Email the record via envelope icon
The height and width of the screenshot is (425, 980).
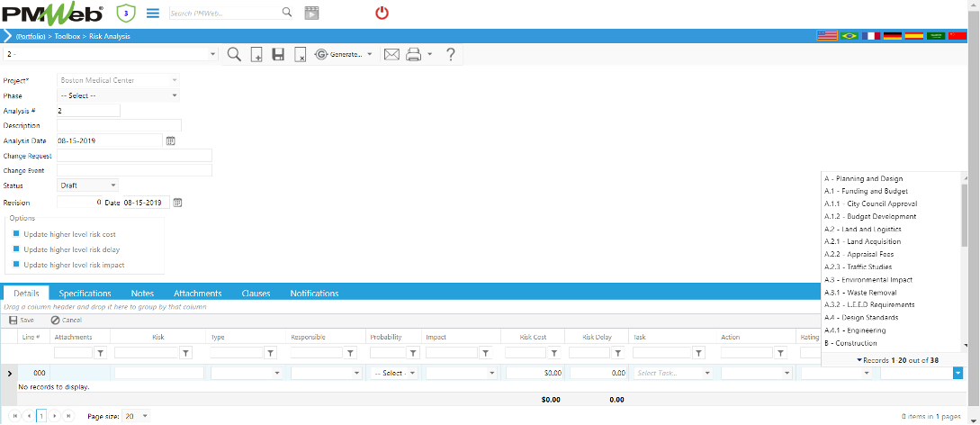coord(391,54)
